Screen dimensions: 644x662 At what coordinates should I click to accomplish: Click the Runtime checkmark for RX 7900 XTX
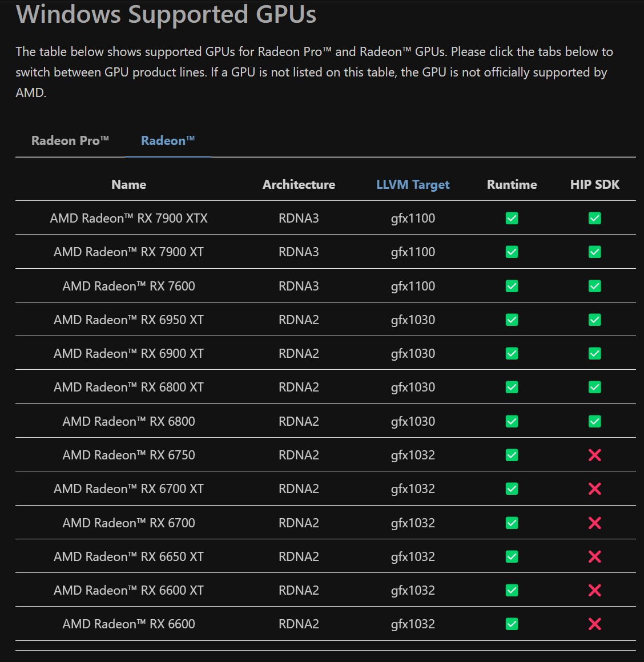(512, 218)
